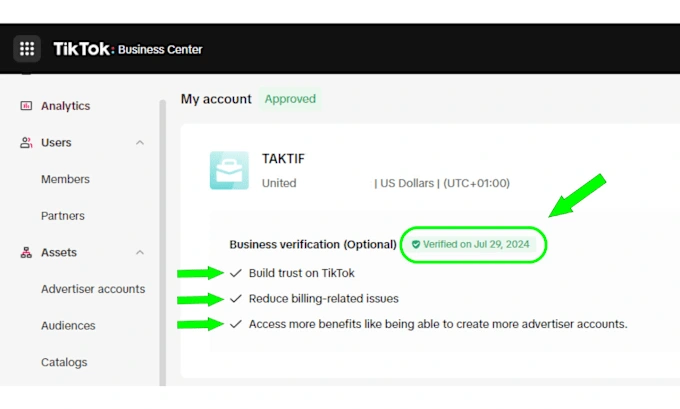Click the Assets hierarchy icon
Image resolution: width=680 pixels, height=409 pixels.
coord(26,253)
